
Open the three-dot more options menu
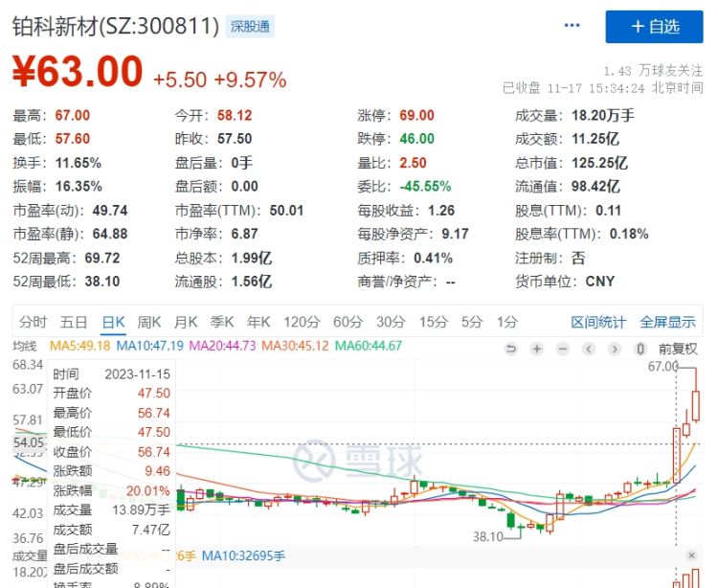pos(572,25)
